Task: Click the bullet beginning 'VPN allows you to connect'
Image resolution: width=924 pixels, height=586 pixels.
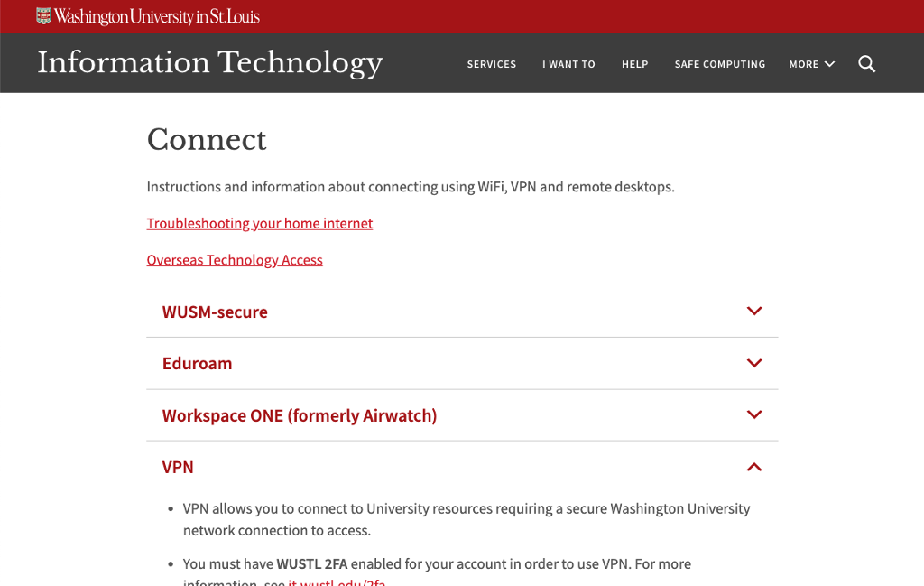Action: pos(467,519)
